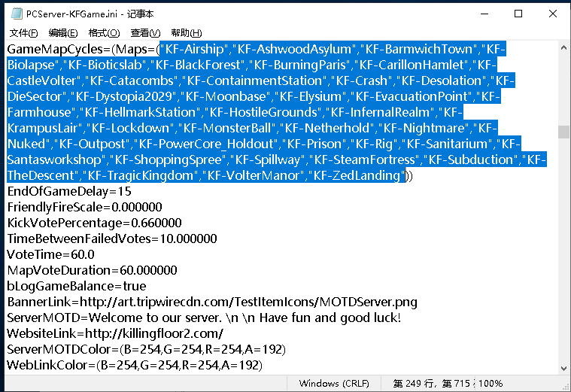Viewport: 571px width, 392px height.
Task: Click the "KF-Subduction" map entry
Action: click(x=471, y=160)
